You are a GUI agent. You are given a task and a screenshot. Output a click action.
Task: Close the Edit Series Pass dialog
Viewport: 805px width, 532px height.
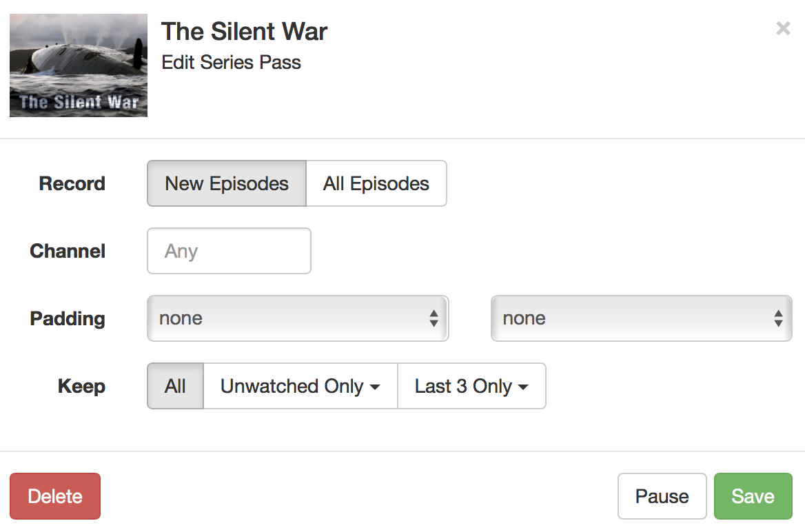coord(783,28)
